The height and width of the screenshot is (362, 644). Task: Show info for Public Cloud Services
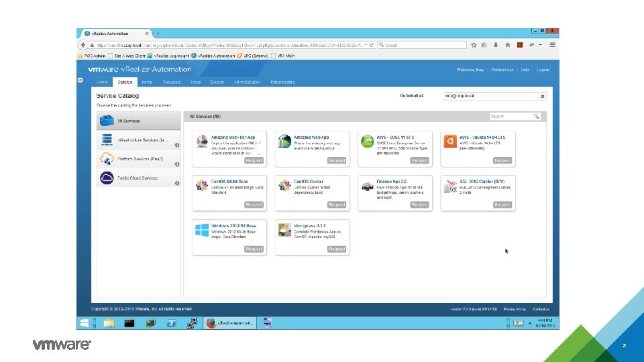click(x=177, y=183)
